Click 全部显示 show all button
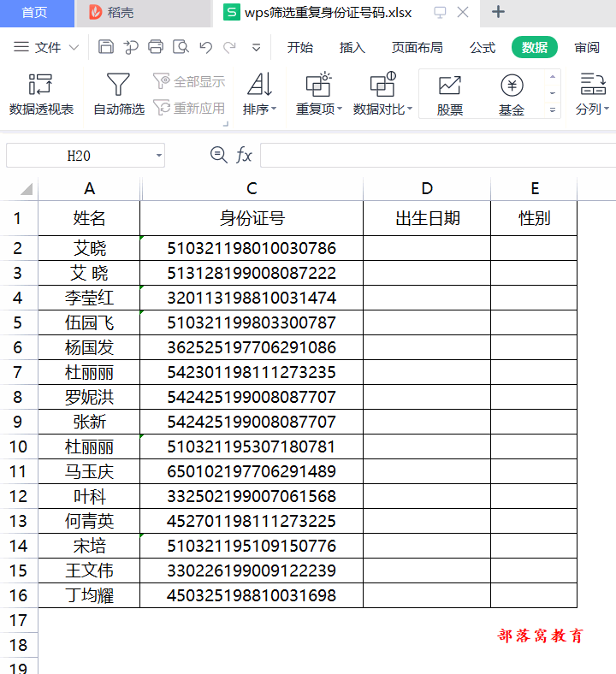 (190, 81)
